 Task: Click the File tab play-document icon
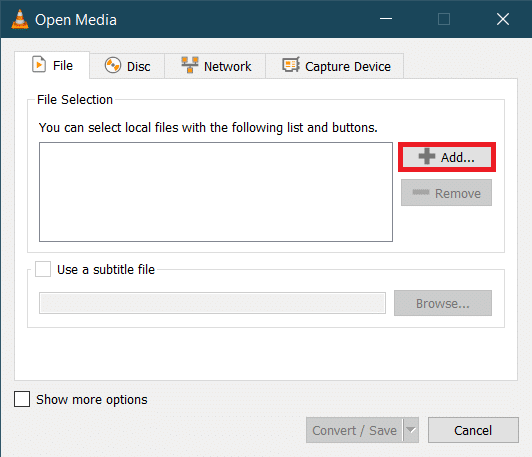coord(39,64)
